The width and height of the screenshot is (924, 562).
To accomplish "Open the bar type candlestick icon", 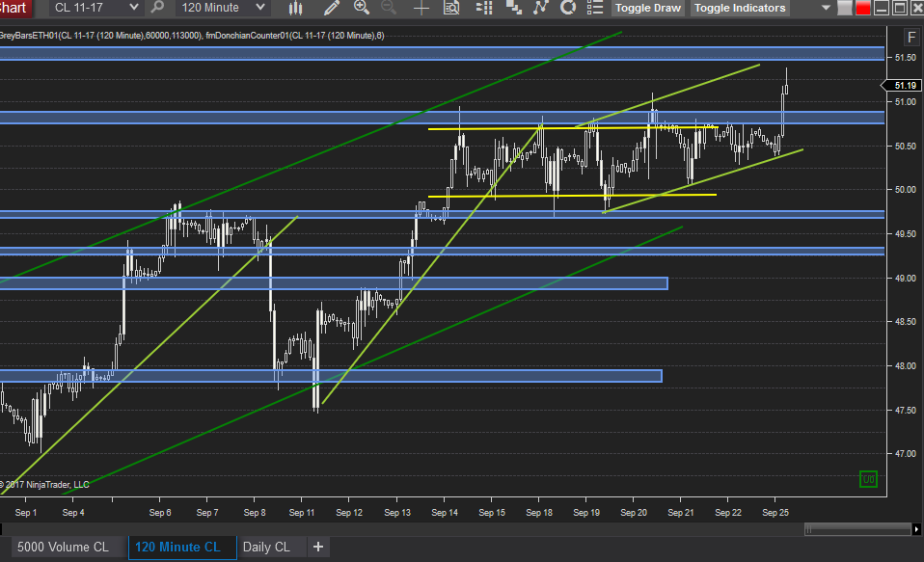I will coord(296,8).
